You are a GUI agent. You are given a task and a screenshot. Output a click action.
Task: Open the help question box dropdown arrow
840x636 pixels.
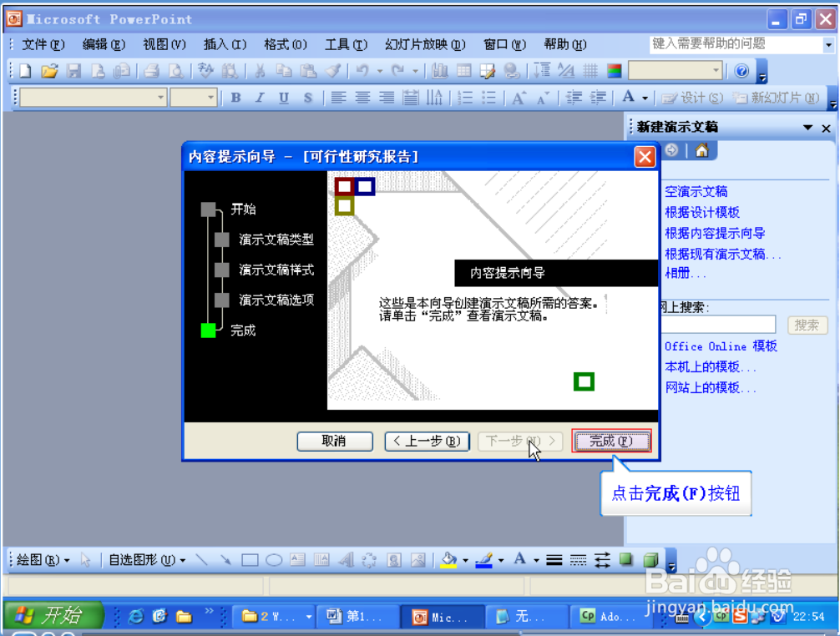[x=828, y=44]
